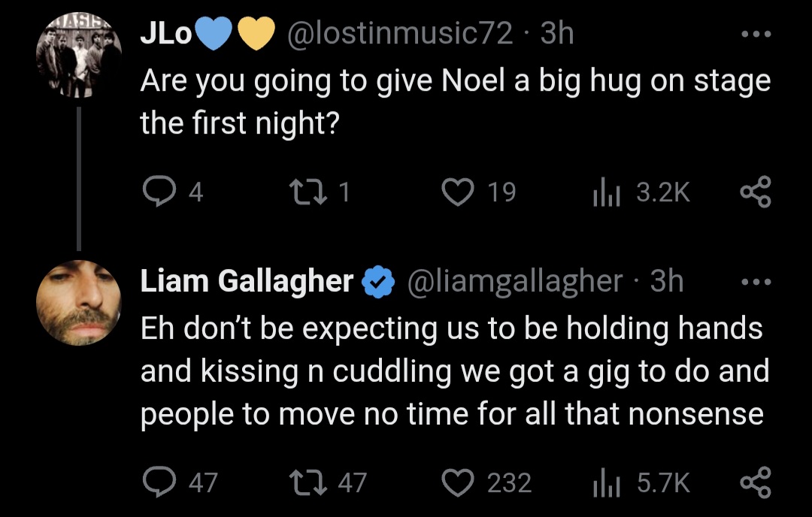Click the Liam Gallagher display name
This screenshot has height=517, width=812.
247,282
